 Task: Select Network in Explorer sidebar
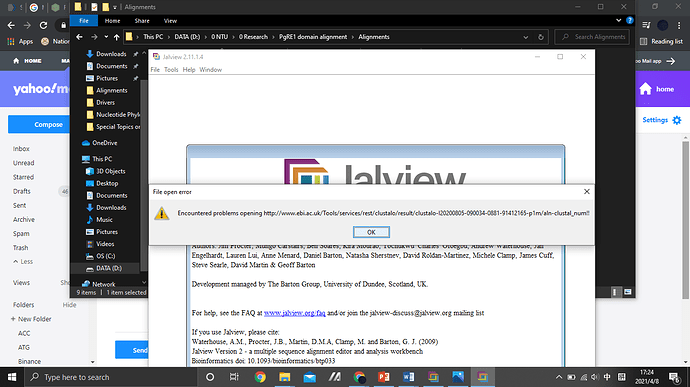[x=103, y=284]
